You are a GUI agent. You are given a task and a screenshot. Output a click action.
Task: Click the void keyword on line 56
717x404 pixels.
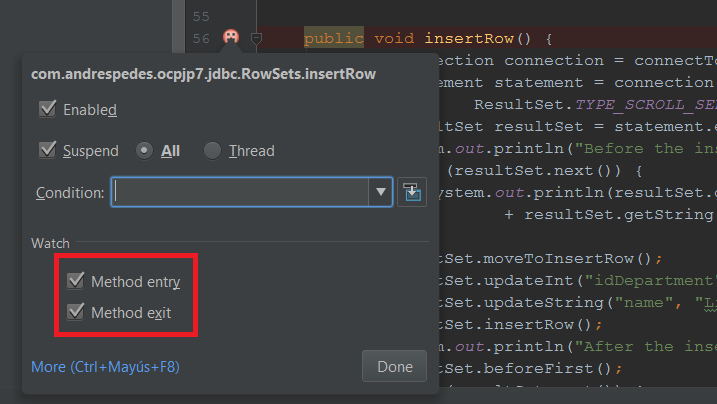tap(394, 38)
